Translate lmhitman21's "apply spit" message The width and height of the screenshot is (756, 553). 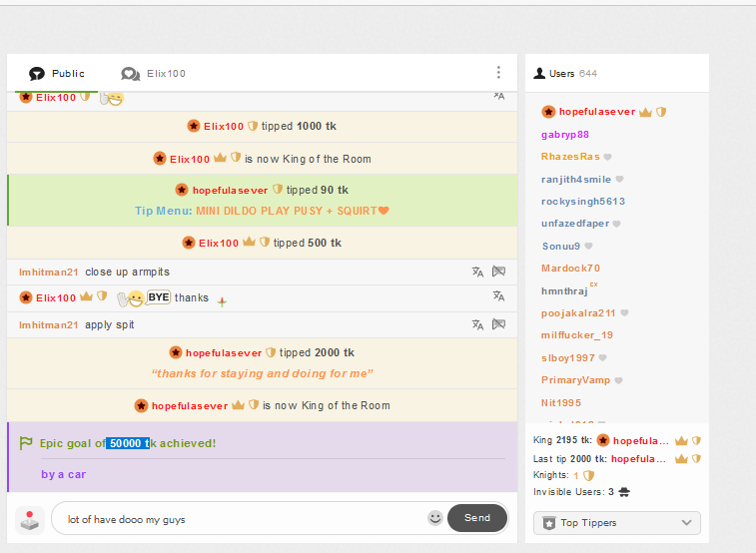(477, 324)
